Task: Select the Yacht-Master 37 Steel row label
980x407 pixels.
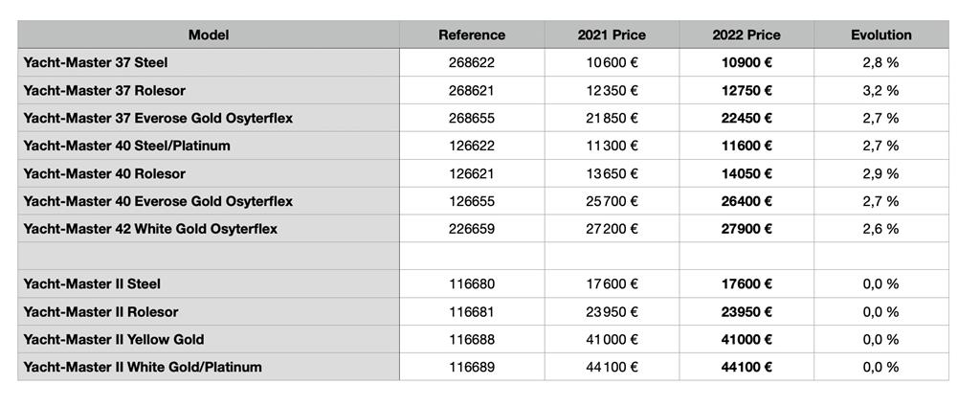Action: [x=96, y=62]
